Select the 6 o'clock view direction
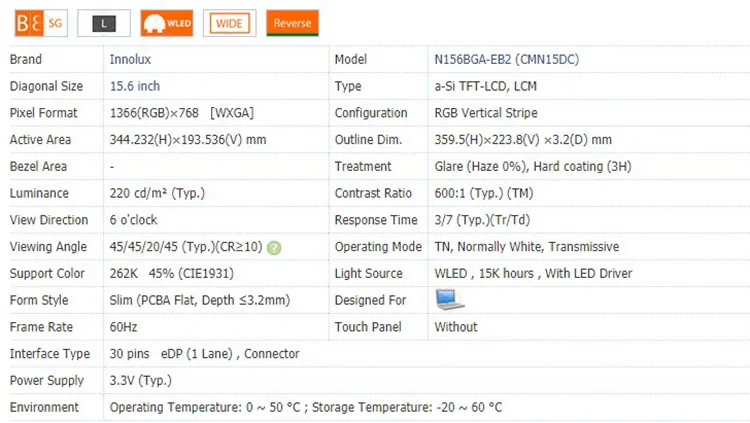The image size is (750, 423). [133, 220]
